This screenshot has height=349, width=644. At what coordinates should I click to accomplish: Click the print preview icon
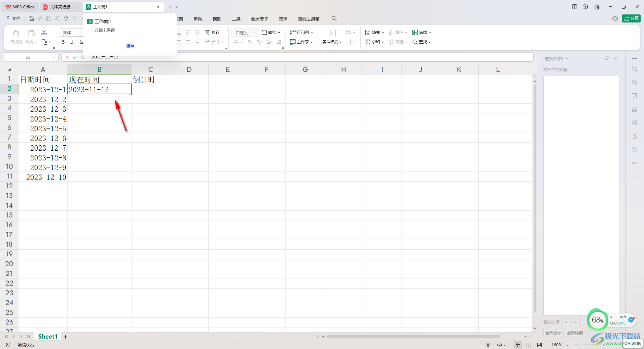click(x=57, y=19)
